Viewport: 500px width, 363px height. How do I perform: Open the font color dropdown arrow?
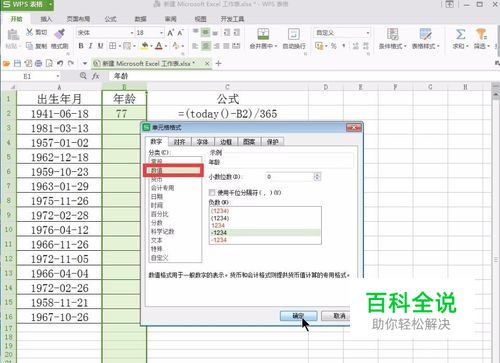166,46
